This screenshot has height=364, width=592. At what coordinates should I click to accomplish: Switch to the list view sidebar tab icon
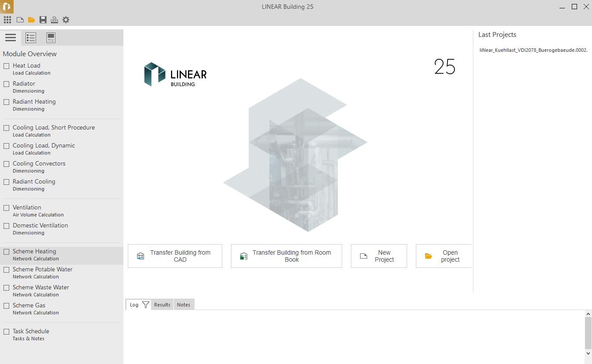coord(31,38)
